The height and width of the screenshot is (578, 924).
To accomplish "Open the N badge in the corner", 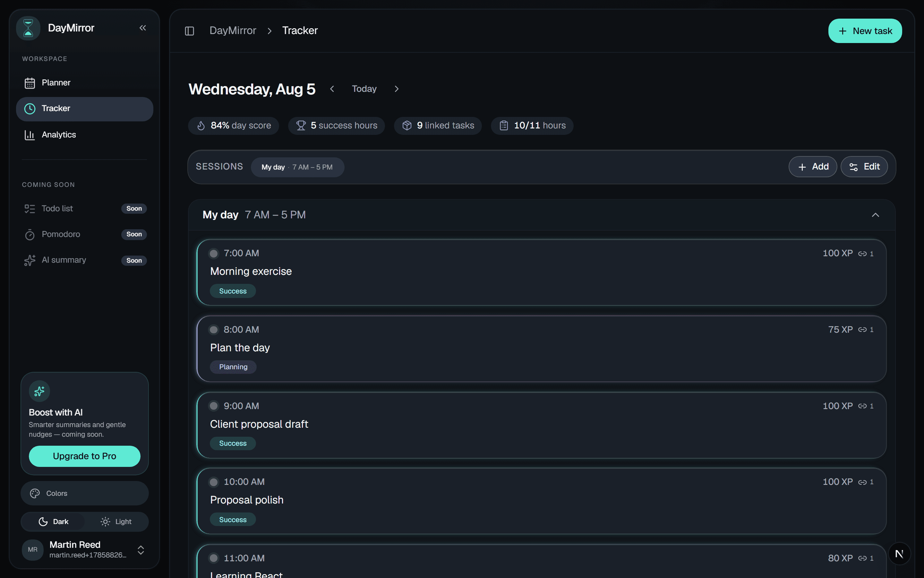I will pyautogui.click(x=899, y=554).
